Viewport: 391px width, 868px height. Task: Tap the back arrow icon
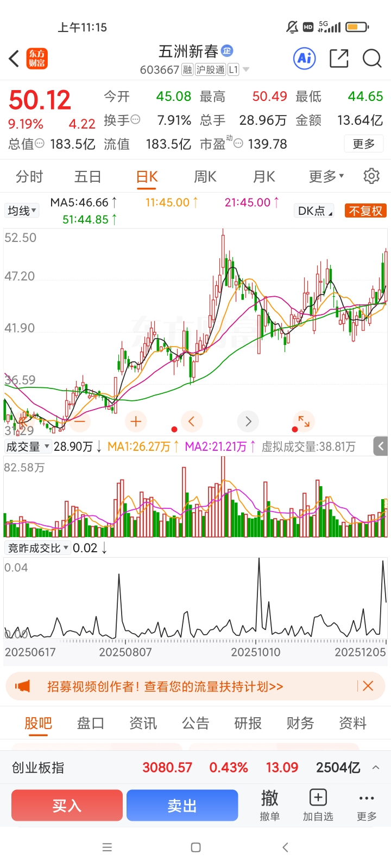tap(14, 59)
